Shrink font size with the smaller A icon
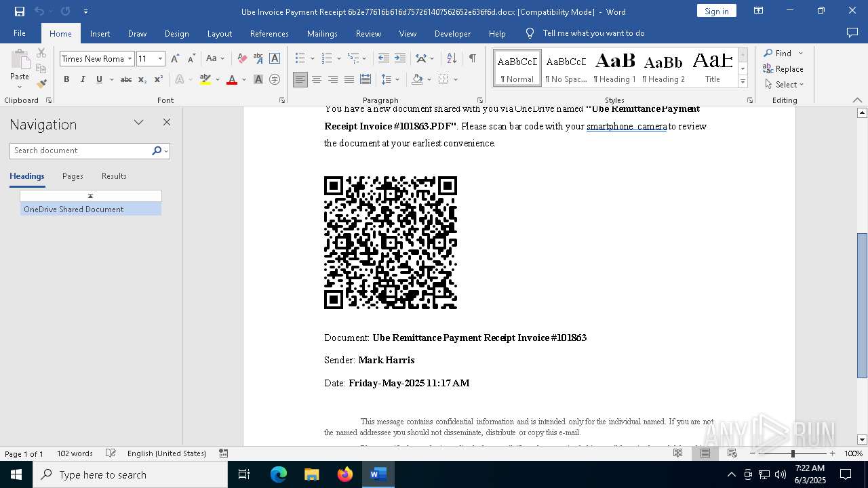 191,59
